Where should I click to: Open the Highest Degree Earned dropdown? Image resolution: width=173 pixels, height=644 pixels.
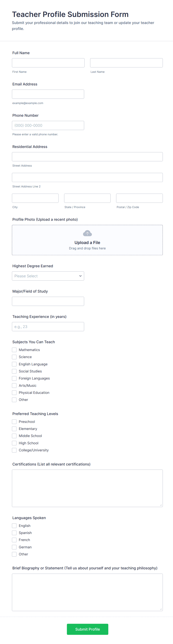48,276
